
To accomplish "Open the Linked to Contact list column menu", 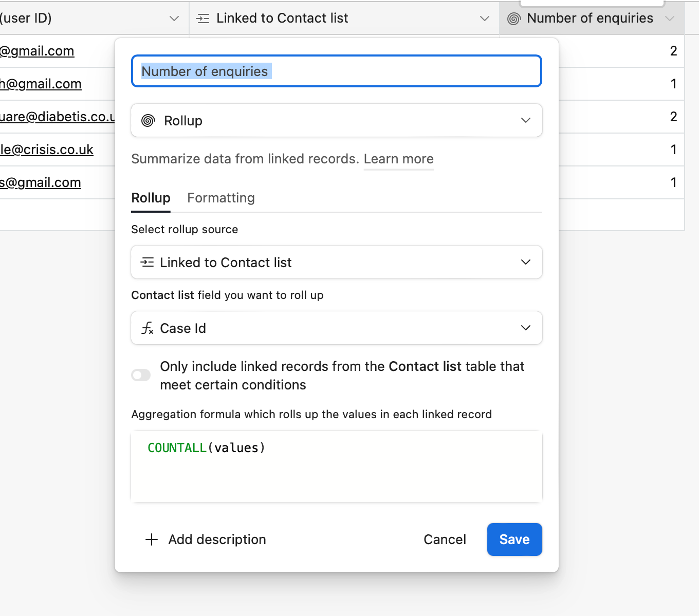I will (x=484, y=19).
